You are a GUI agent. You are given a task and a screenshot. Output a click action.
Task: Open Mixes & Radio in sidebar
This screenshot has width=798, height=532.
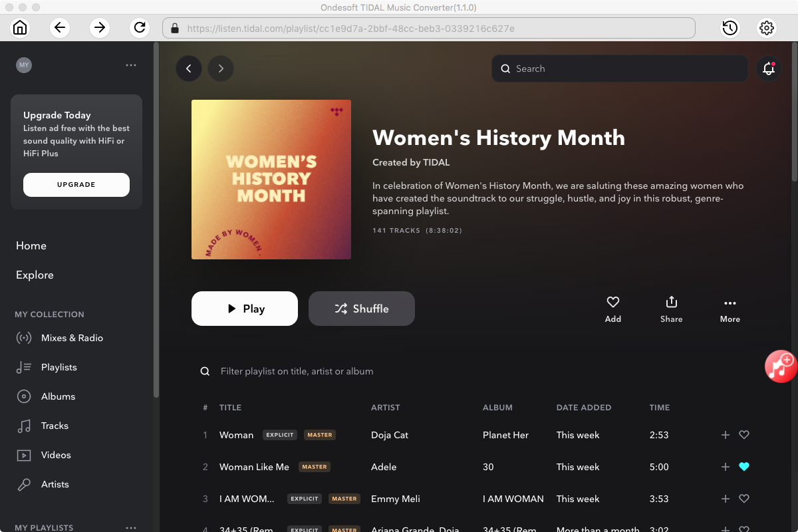[60, 338]
